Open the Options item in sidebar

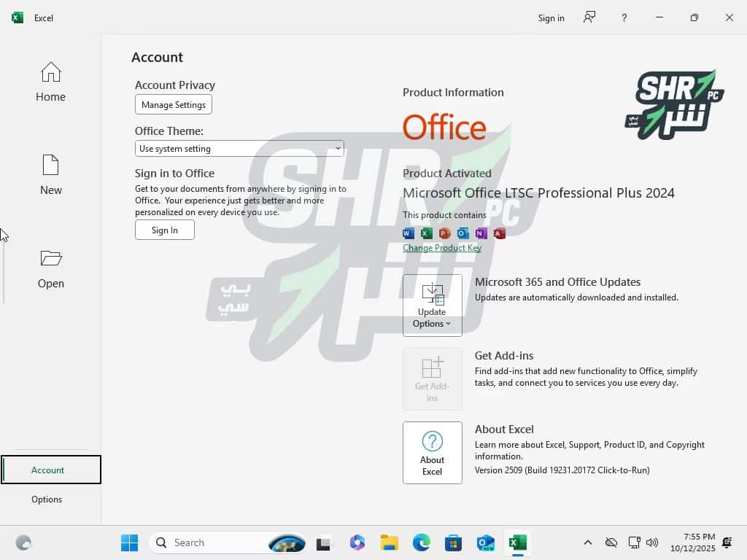point(47,499)
